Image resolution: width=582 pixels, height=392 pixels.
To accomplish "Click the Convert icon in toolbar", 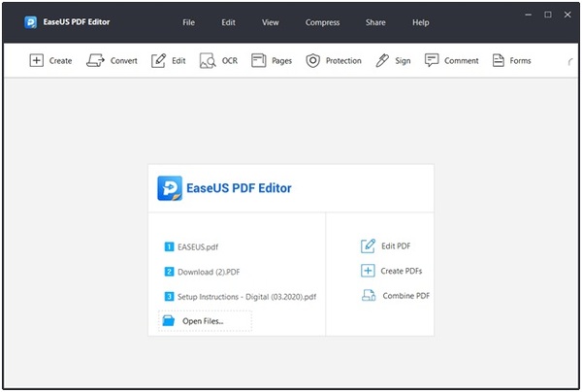I will pyautogui.click(x=95, y=60).
